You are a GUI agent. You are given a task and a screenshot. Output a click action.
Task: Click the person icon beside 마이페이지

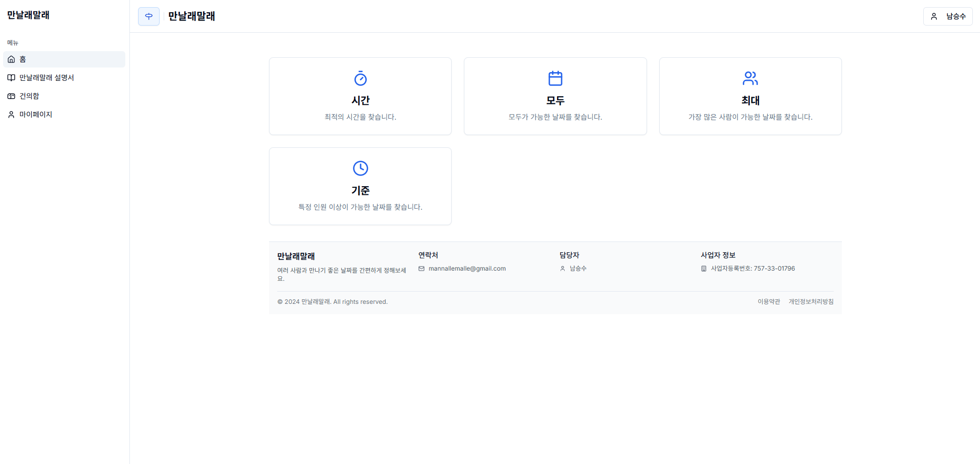click(11, 115)
